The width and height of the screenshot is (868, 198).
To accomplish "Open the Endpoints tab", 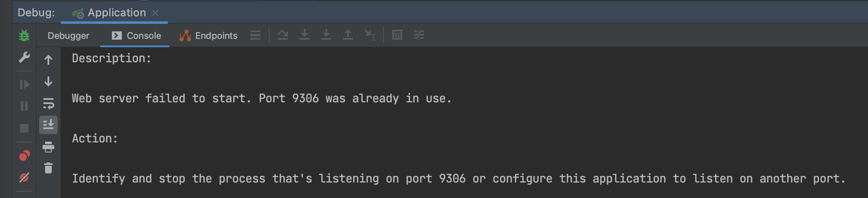I will pos(208,36).
